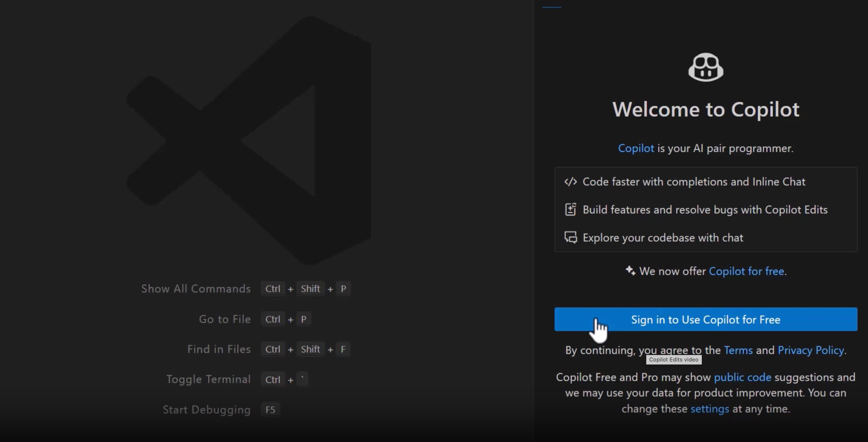Click the codebase chat bubble icon
868x442 pixels.
pos(571,237)
